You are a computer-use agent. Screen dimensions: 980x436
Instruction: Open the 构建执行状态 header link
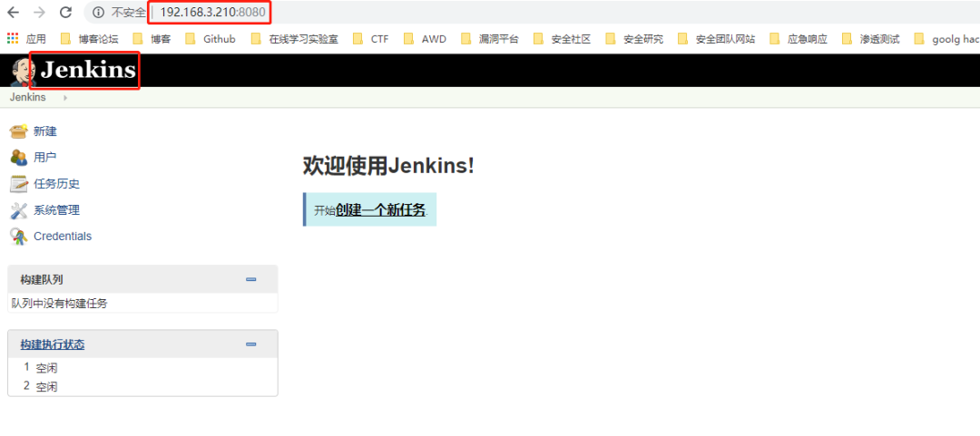coord(52,344)
